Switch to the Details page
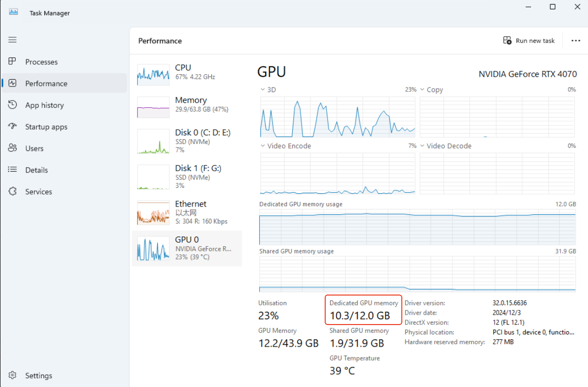Screen dimensions: 588x387 coord(64,170)
